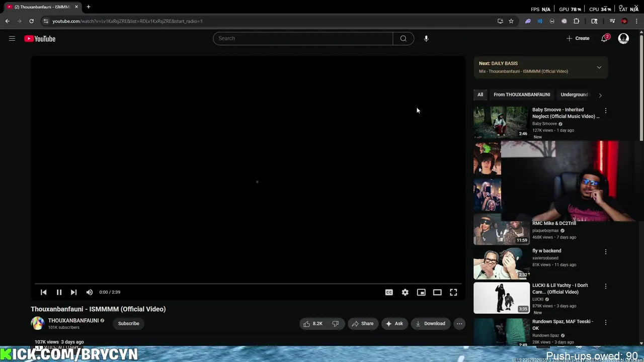Screen dimensions: 644x362
Task: Reload the page
Action: tap(31, 21)
